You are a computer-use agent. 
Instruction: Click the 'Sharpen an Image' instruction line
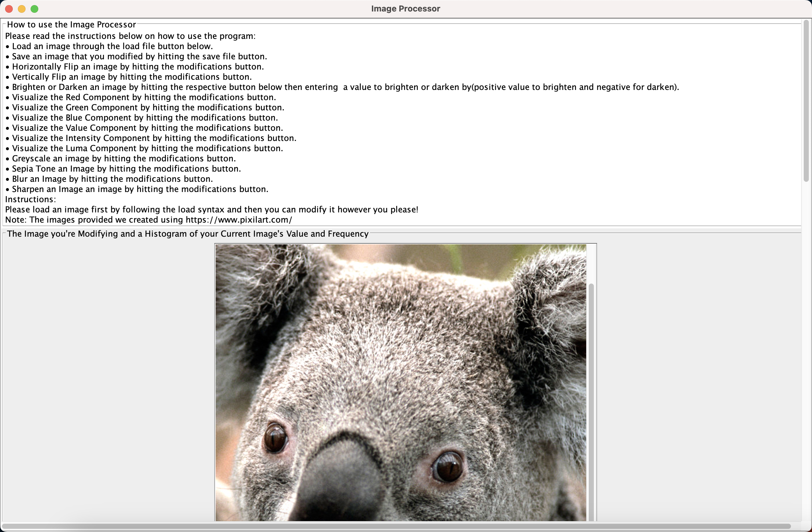[137, 189]
